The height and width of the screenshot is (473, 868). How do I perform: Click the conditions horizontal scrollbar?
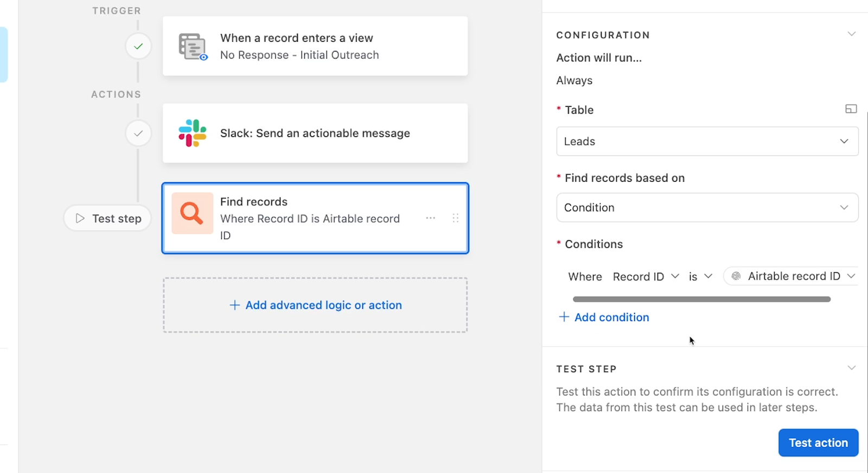[x=701, y=299]
